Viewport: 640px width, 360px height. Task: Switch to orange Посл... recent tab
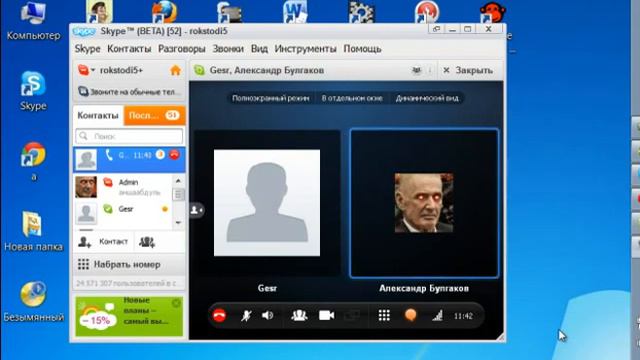coord(154,116)
